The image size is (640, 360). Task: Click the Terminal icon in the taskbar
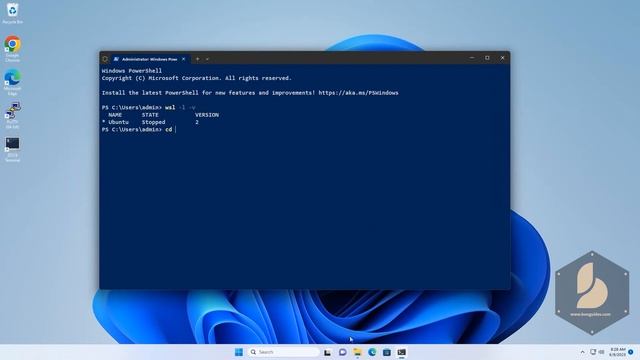coord(402,352)
